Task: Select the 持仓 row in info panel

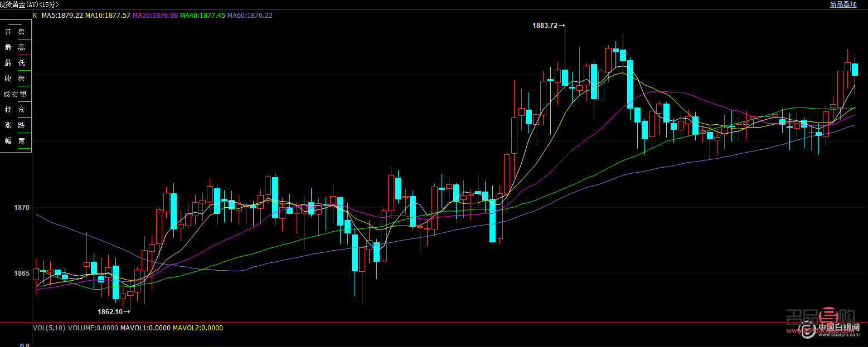Action: [x=15, y=110]
